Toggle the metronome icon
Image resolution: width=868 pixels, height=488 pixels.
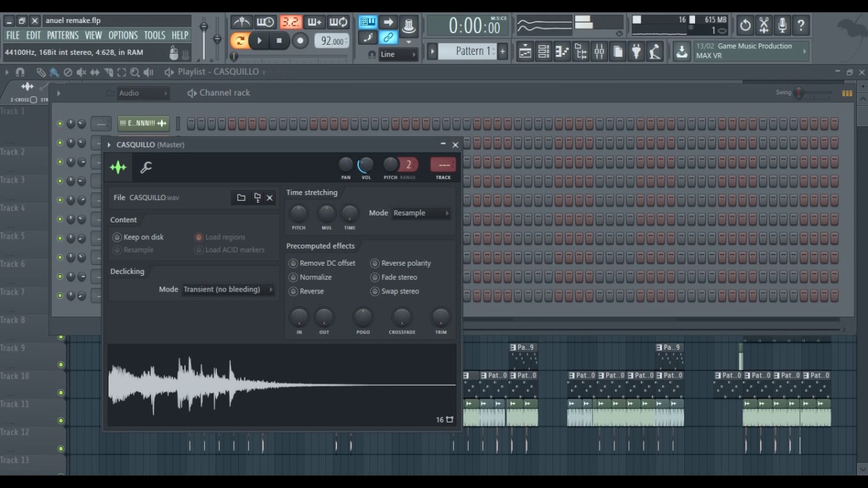tap(241, 22)
